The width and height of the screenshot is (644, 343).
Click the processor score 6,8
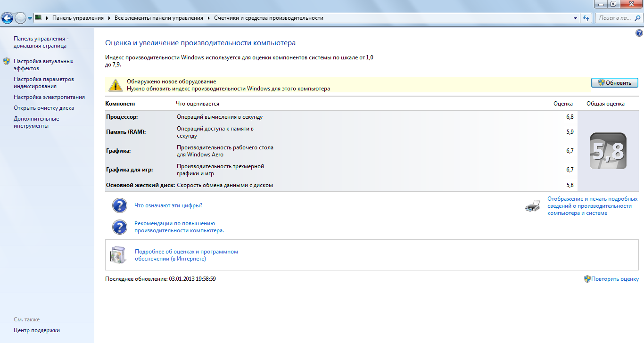(570, 116)
